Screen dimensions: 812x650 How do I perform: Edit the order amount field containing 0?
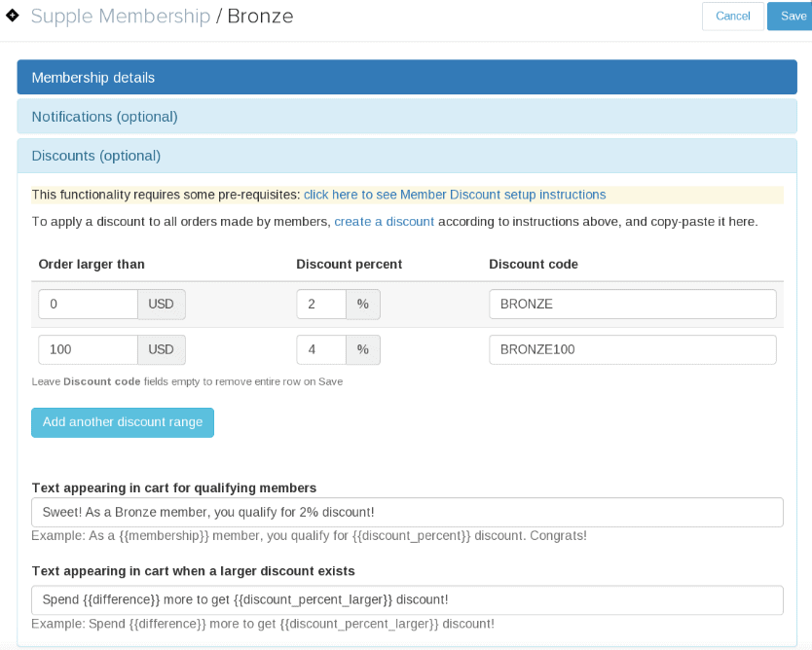[88, 305]
